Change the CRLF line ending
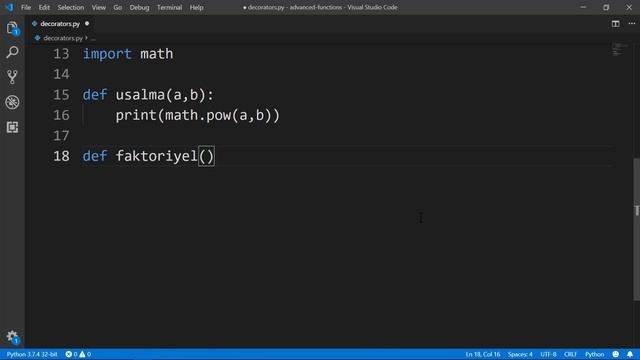This screenshot has width=640, height=360. (570, 354)
